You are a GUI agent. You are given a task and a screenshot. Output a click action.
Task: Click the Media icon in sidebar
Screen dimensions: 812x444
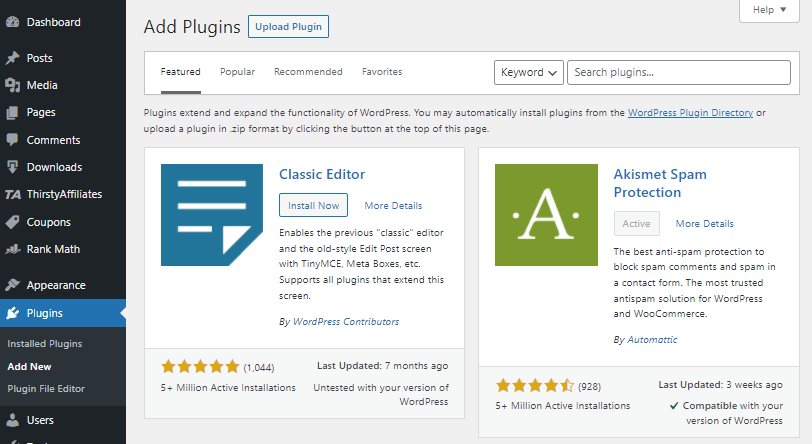[12, 85]
